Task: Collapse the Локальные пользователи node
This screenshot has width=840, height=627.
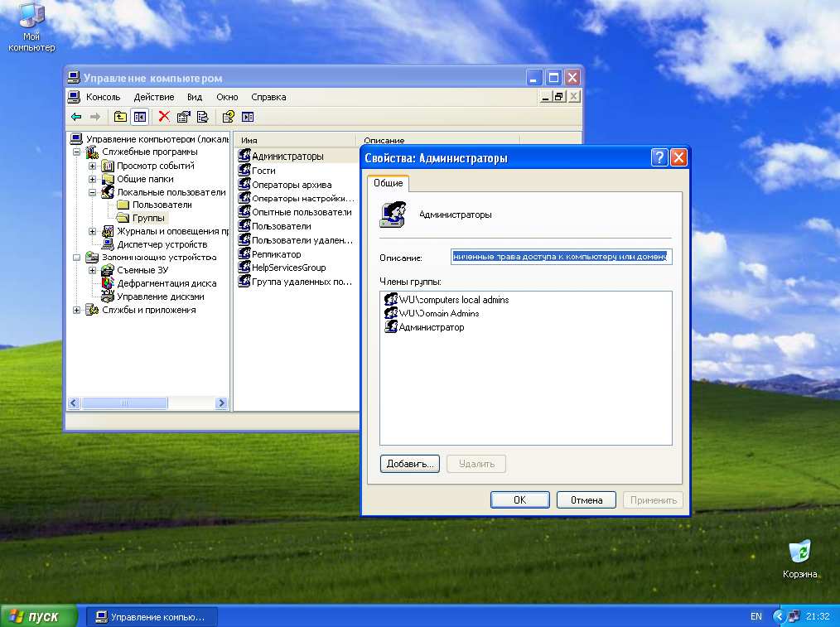Action: (92, 192)
